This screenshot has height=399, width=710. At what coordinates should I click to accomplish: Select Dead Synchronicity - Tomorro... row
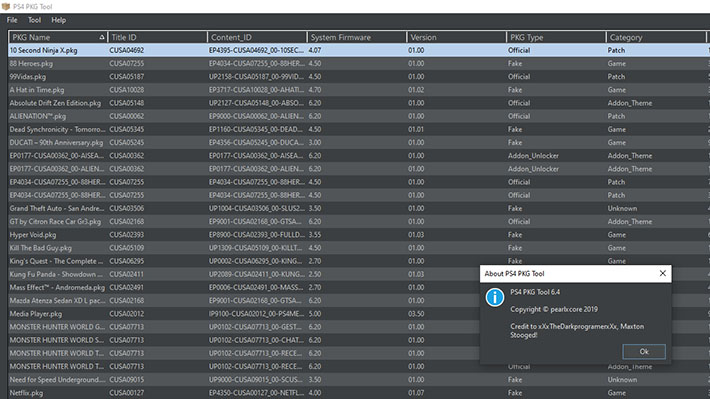point(359,129)
